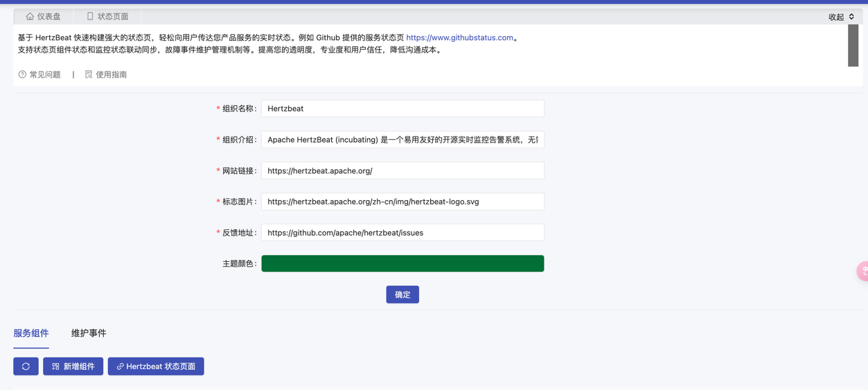This screenshot has width=868, height=390.
Task: Click the question mark FAQ icon
Action: coord(22,74)
